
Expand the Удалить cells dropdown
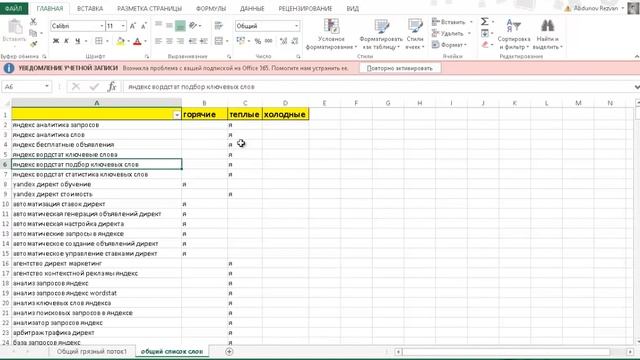pos(469,33)
